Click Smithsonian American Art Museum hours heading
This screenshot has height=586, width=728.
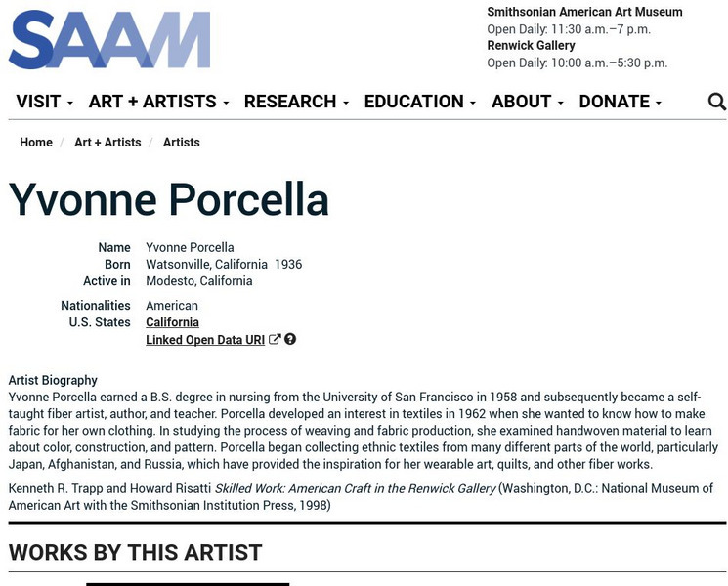(584, 13)
